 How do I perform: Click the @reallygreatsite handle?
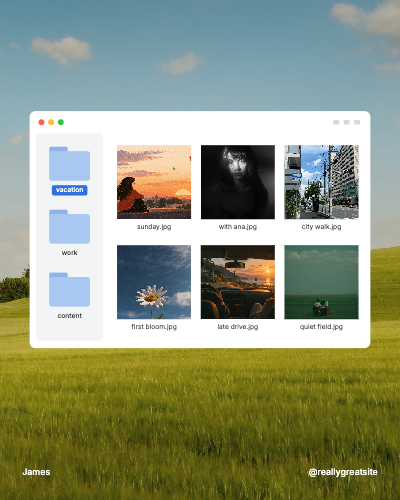(343, 472)
